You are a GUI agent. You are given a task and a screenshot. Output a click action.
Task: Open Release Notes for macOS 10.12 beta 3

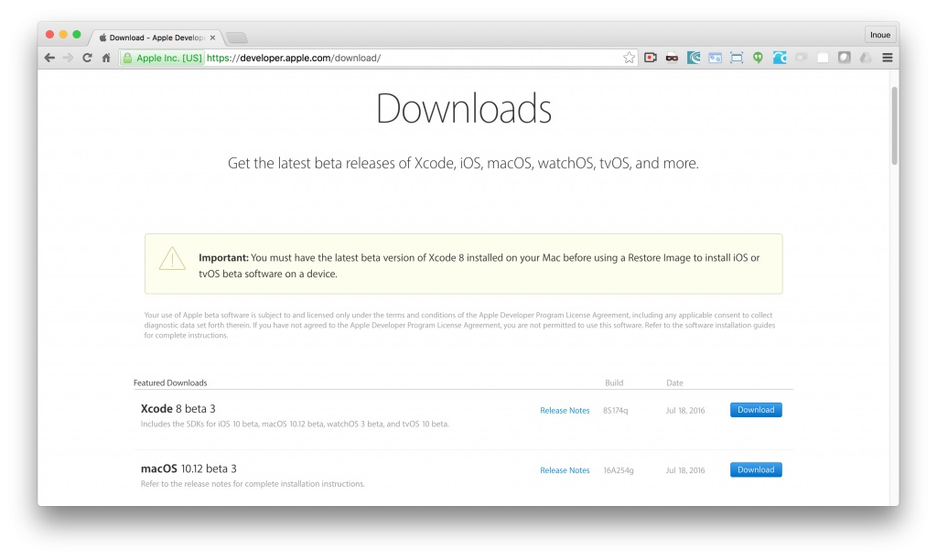(x=565, y=470)
